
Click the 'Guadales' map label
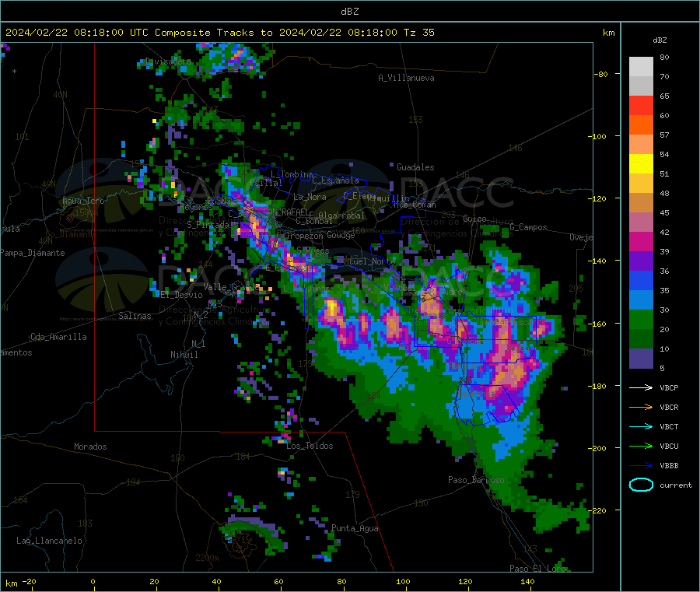click(415, 167)
